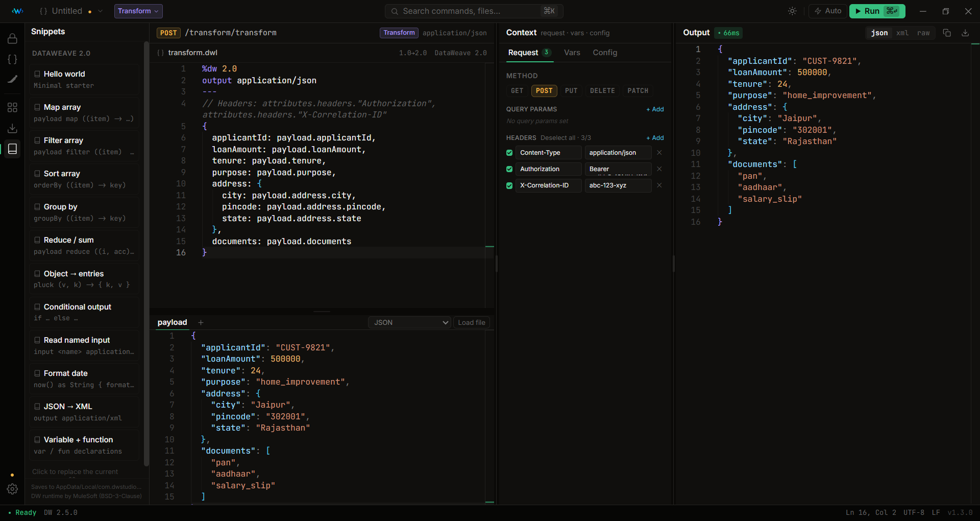980x521 pixels.
Task: Click the braces icon beside transform.dwl
Action: click(x=160, y=53)
